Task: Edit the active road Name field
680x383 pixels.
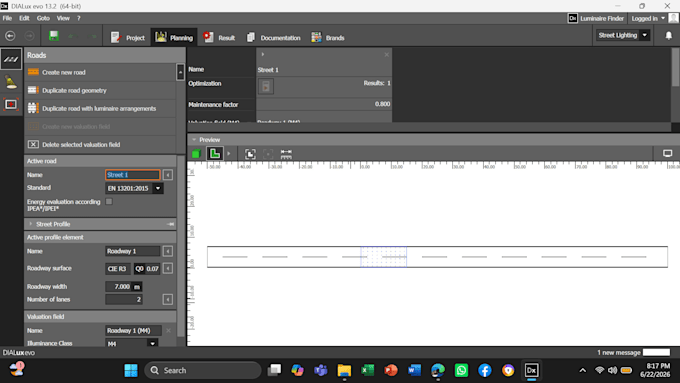Action: point(133,175)
